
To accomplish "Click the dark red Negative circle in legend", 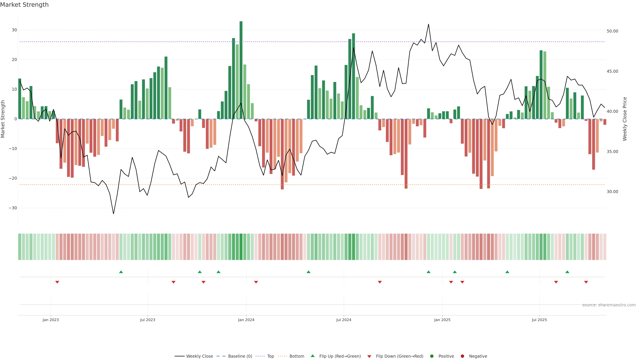I will tap(462, 356).
